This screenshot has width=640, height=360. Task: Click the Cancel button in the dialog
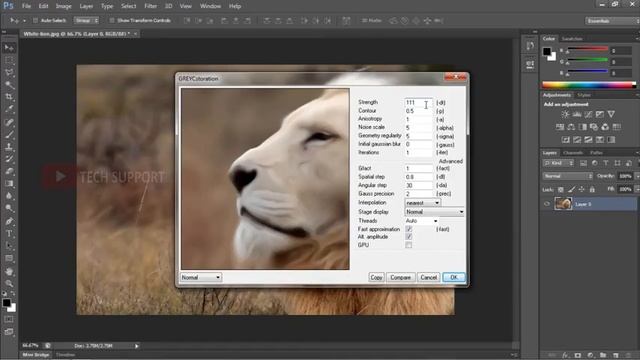pyautogui.click(x=429, y=278)
